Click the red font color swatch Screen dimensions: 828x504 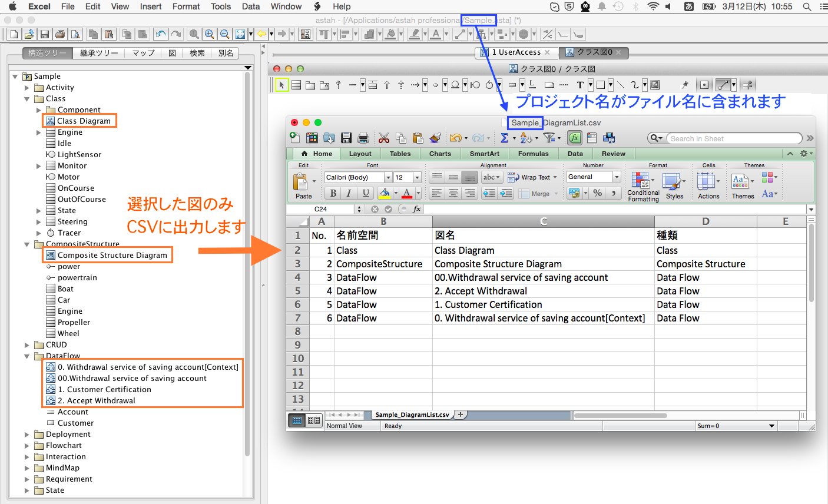click(x=406, y=193)
